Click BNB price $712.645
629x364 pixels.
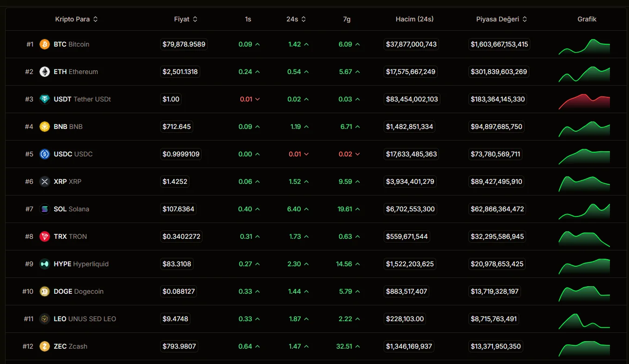coord(177,127)
